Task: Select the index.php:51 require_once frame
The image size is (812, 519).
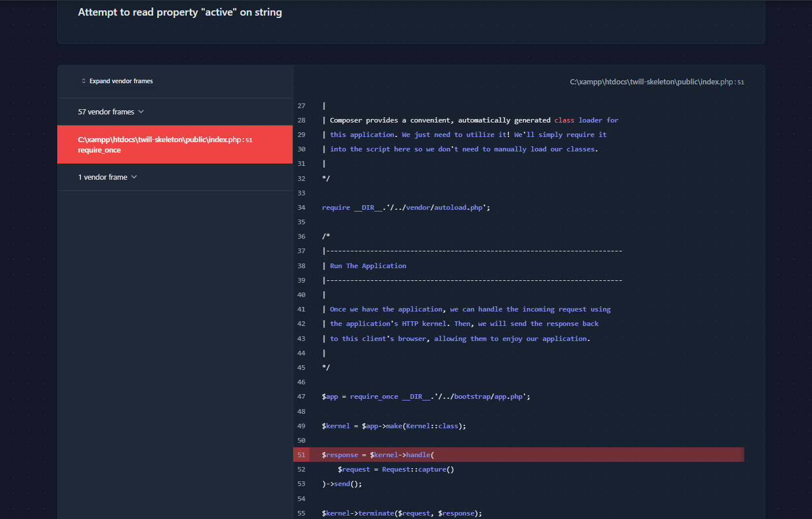Action: click(x=175, y=144)
